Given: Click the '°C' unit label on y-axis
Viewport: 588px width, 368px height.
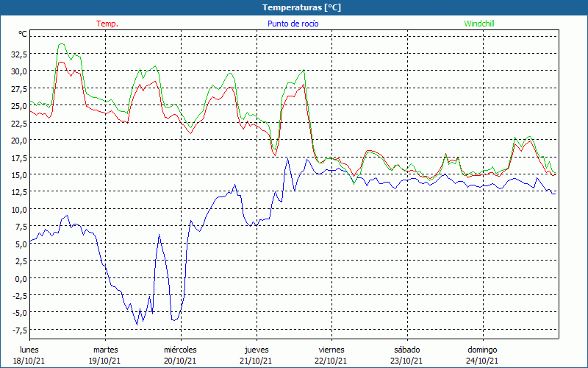Looking at the screenshot, I should 22,35.
